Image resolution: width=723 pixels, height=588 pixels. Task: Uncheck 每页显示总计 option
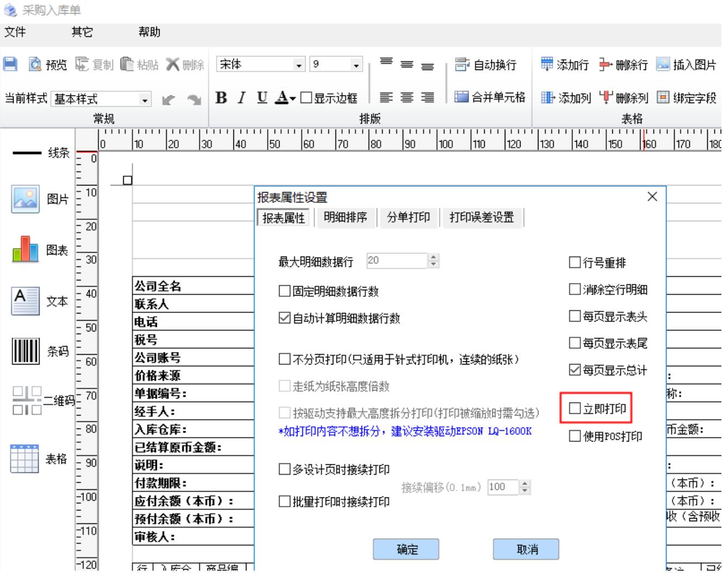pos(575,370)
